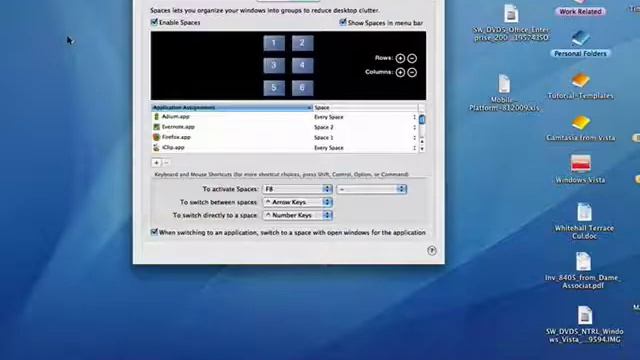Click the Evernote.app icon in the list
This screenshot has width=640, height=360.
[x=156, y=127]
